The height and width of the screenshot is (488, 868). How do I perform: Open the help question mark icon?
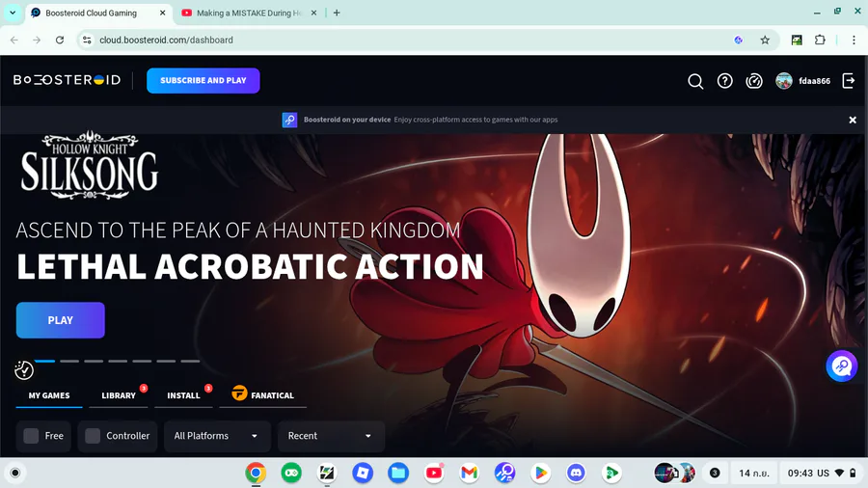pyautogui.click(x=724, y=81)
